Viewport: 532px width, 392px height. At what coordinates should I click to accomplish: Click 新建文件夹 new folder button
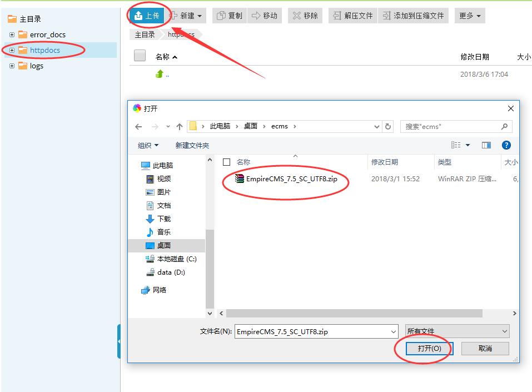click(192, 145)
